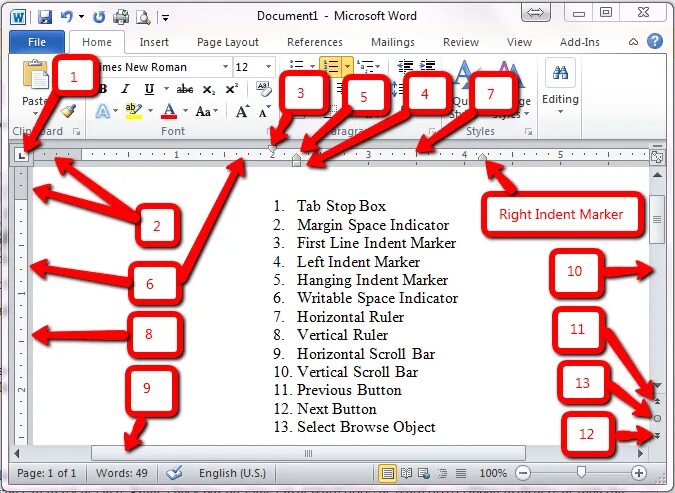
Task: Click Words: 49 in status bar
Action: coord(121,473)
